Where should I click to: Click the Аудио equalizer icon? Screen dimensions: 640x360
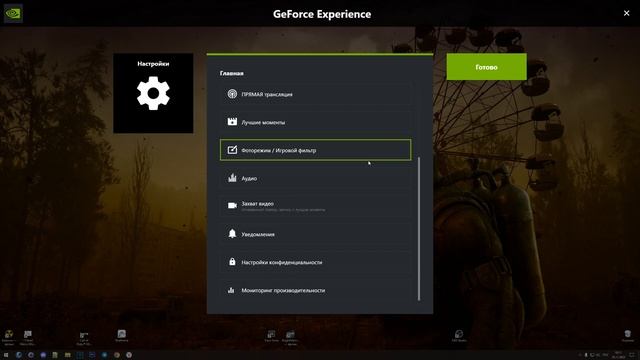[x=232, y=178]
